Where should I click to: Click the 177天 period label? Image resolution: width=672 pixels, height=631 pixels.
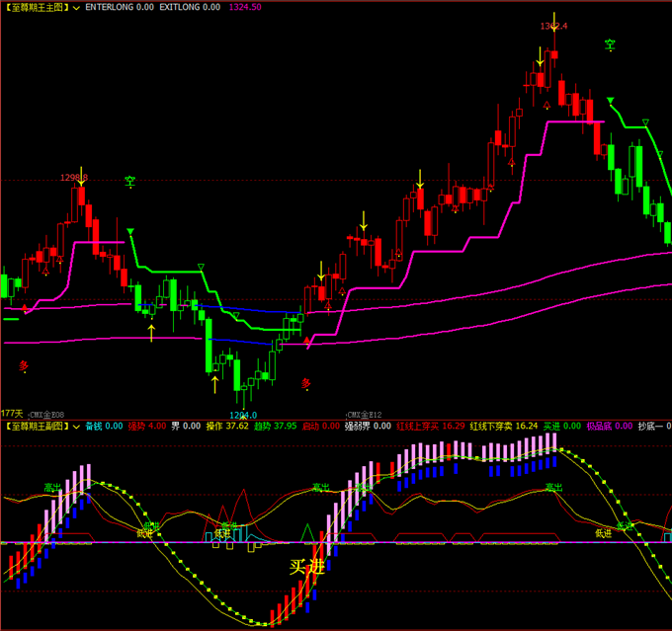tap(12, 414)
